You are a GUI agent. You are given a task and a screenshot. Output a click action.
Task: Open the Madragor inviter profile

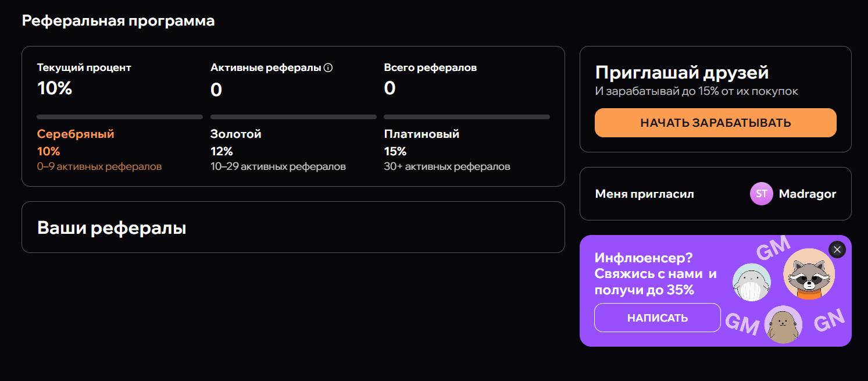tap(808, 194)
